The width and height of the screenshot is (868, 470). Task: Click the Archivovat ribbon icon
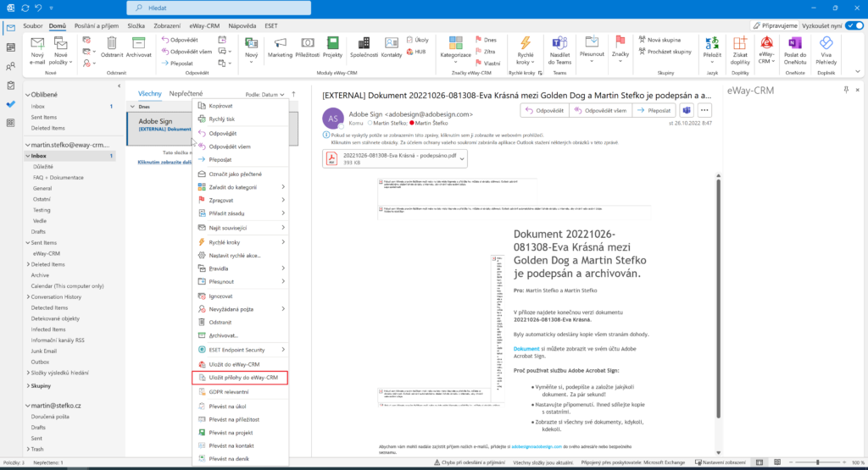(138, 43)
